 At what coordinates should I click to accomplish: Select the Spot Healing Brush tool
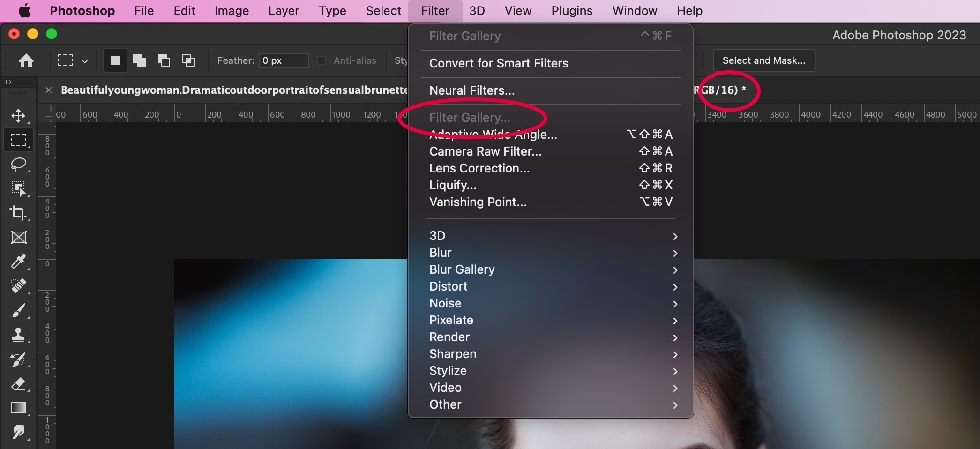pyautogui.click(x=18, y=286)
